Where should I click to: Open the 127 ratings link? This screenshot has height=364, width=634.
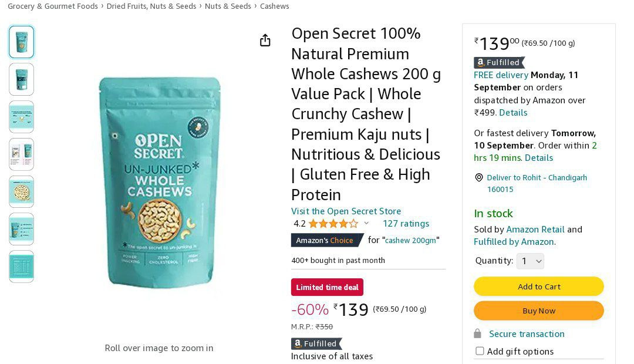406,223
